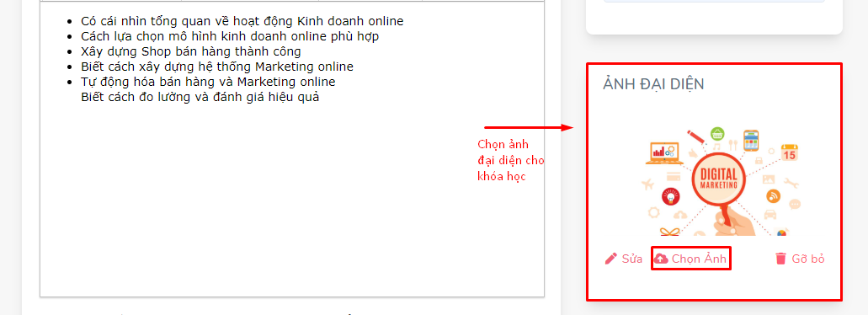Choose a new image via Chọn Ảnh
The height and width of the screenshot is (315, 868).
click(x=691, y=259)
